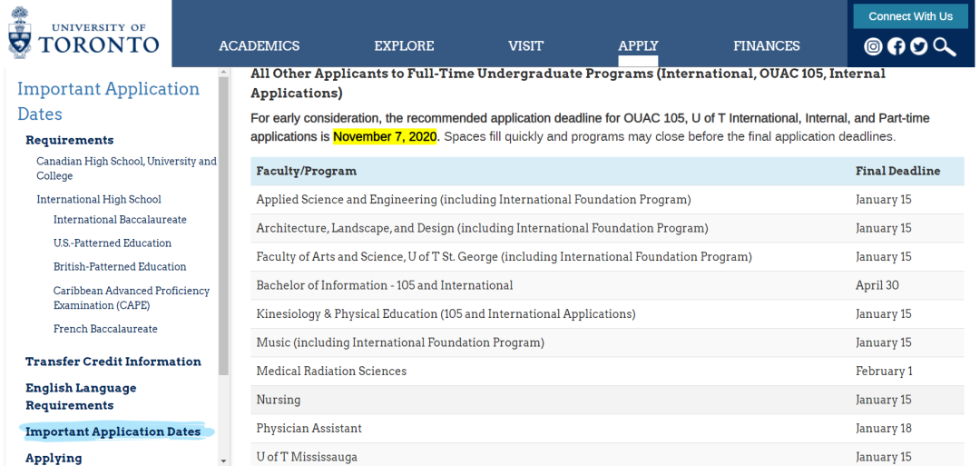The image size is (980, 466).
Task: Open the Twitter bird icon
Action: [x=919, y=46]
